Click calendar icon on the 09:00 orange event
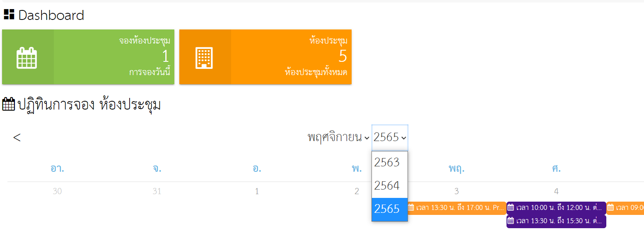 pyautogui.click(x=610, y=207)
